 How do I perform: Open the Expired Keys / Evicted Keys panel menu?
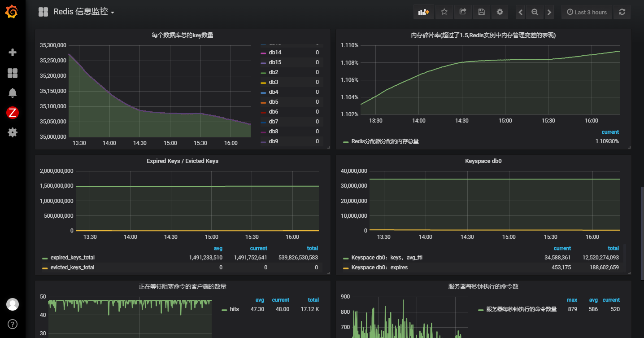(x=183, y=161)
